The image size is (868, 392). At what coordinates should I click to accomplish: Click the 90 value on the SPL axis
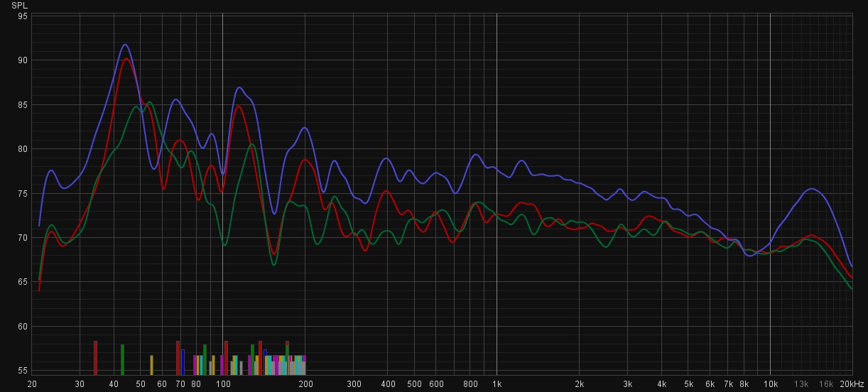(x=23, y=60)
